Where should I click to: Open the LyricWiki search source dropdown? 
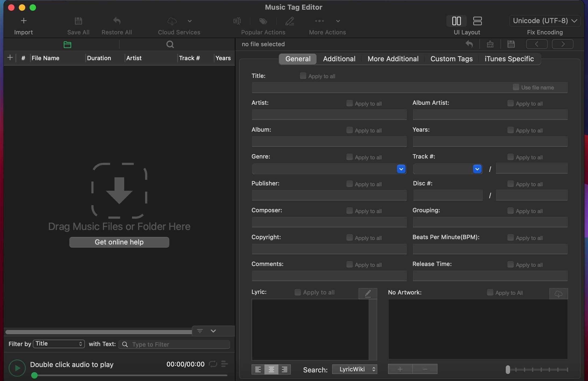click(355, 369)
